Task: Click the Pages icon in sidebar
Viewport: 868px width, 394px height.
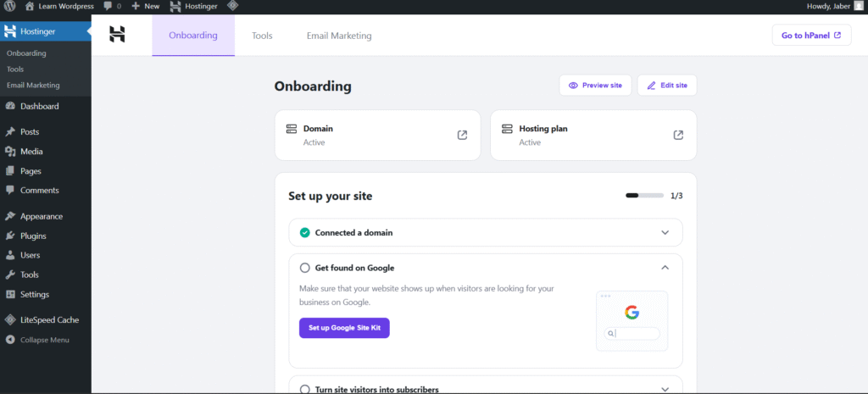Action: click(10, 171)
